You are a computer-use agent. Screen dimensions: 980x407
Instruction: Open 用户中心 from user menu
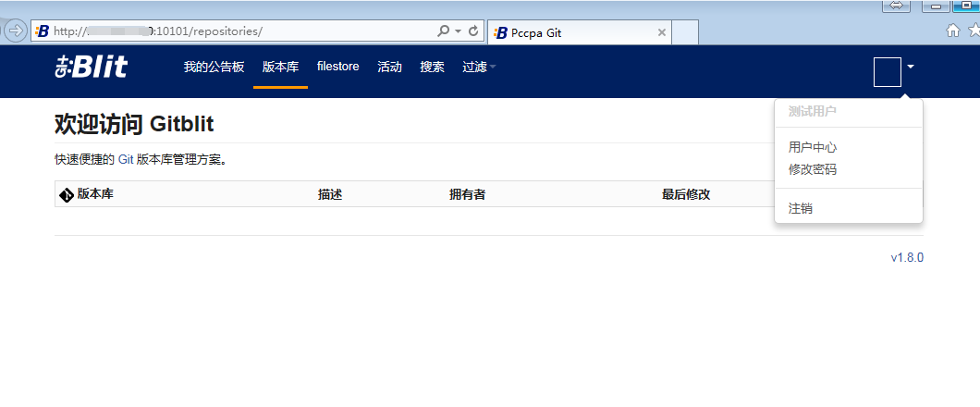click(x=813, y=148)
